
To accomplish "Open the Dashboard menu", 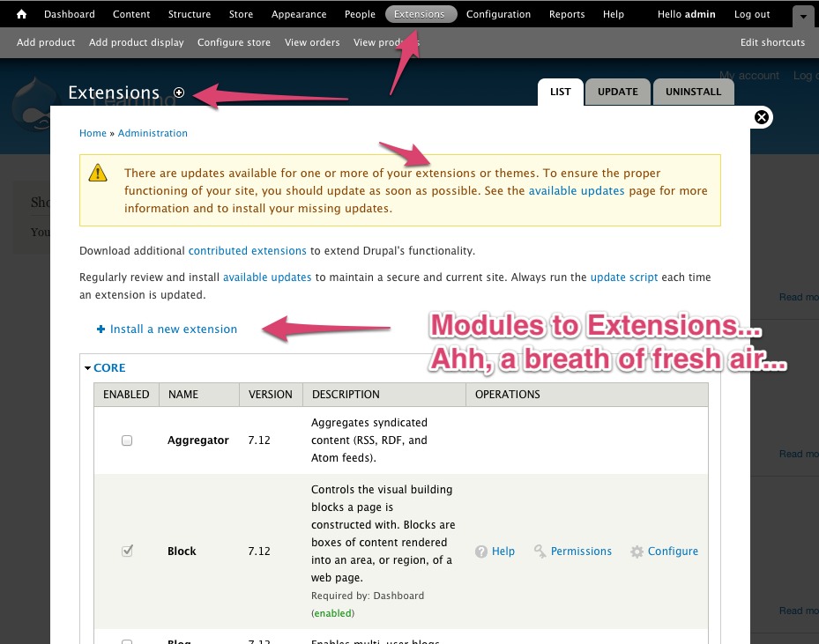I will [x=70, y=14].
